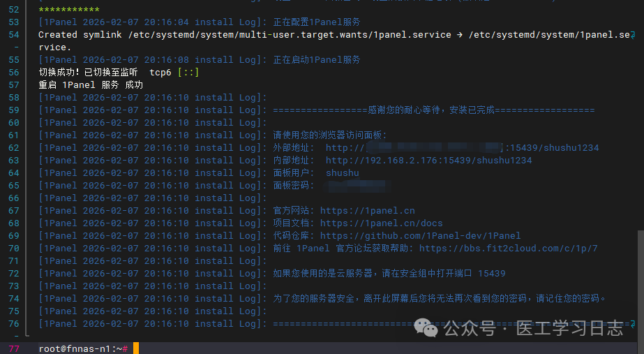644x354 pixels.
Task: Click the 'tcp6' text on line 56
Action: click(160, 73)
